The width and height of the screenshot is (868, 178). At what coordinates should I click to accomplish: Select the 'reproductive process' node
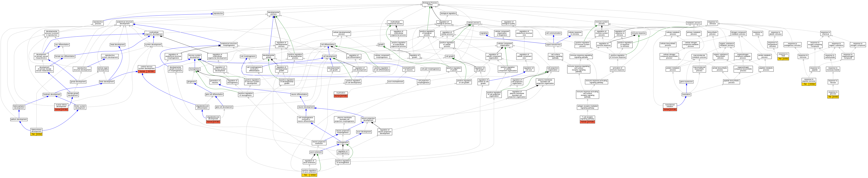coord(98,23)
